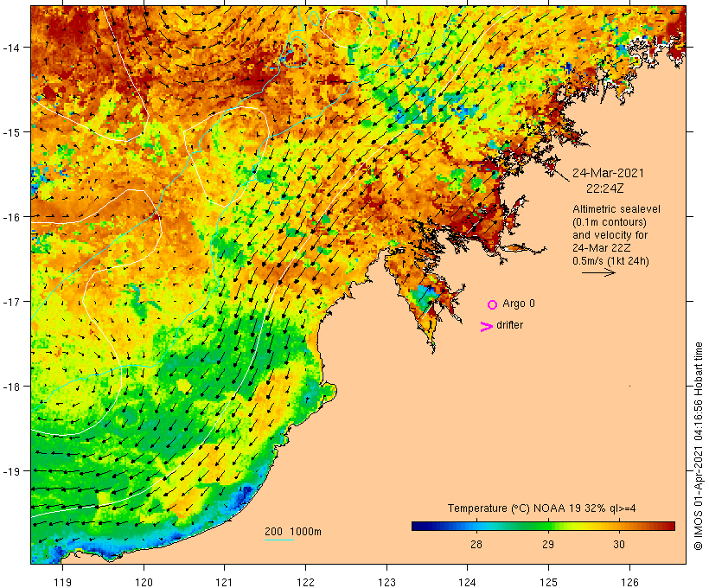
Task: Click the 28 degree colorbar label
Action: (476, 545)
